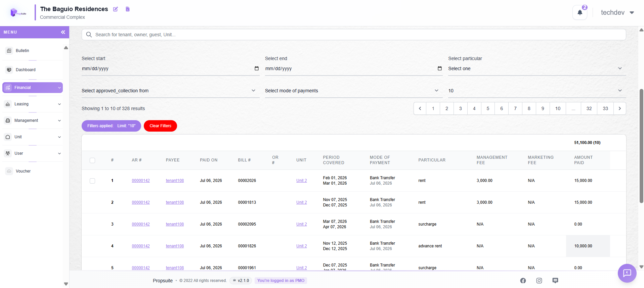Collapse the sidebar menu

point(63,32)
